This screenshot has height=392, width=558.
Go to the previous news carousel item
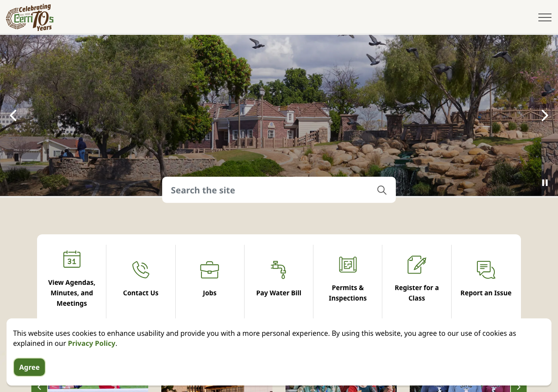click(39, 387)
